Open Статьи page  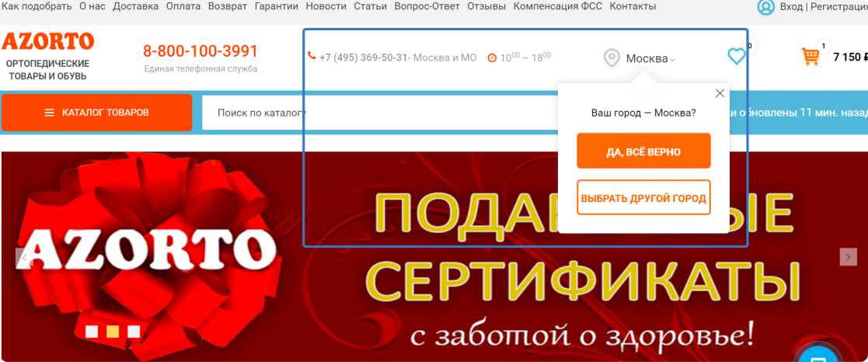click(371, 7)
